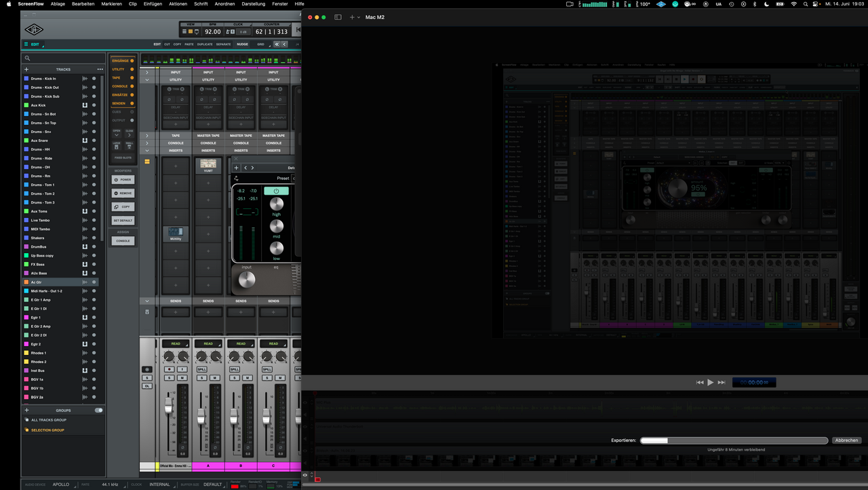The width and height of the screenshot is (868, 490).
Task: Click Bluetooth icon in menu bar
Action: [755, 4]
